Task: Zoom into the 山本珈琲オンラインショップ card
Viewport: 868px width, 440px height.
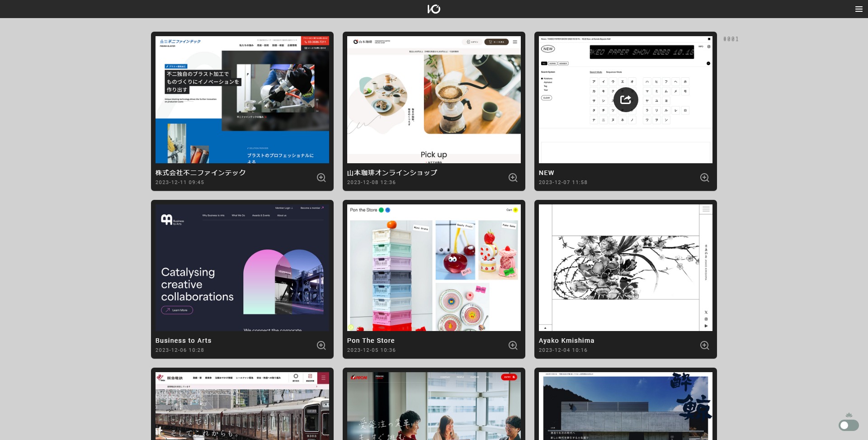Action: (x=513, y=178)
